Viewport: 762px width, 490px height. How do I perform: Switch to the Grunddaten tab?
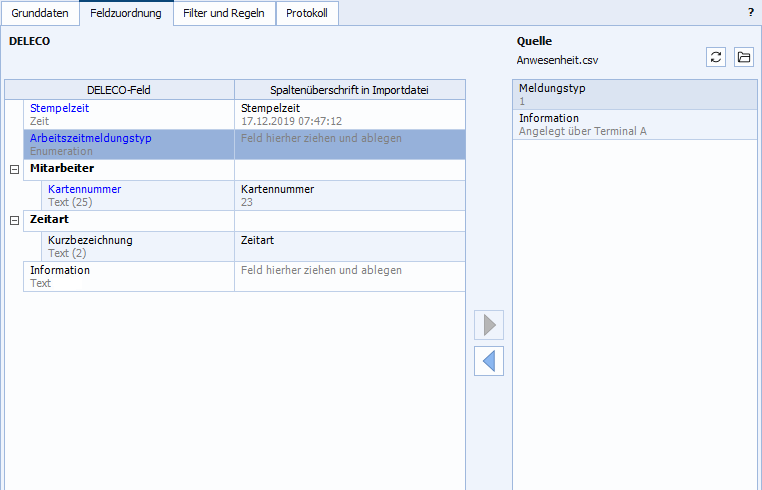(40, 13)
